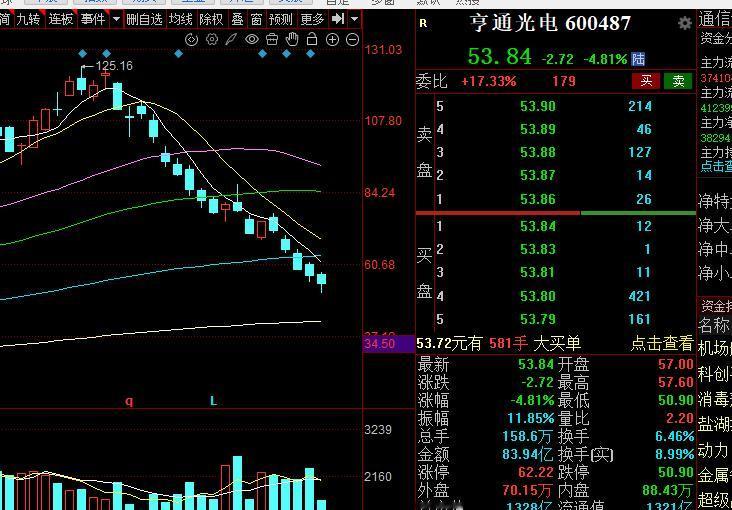732x510 pixels.
Task: Click the replay code icon above chart
Action: 191,40
